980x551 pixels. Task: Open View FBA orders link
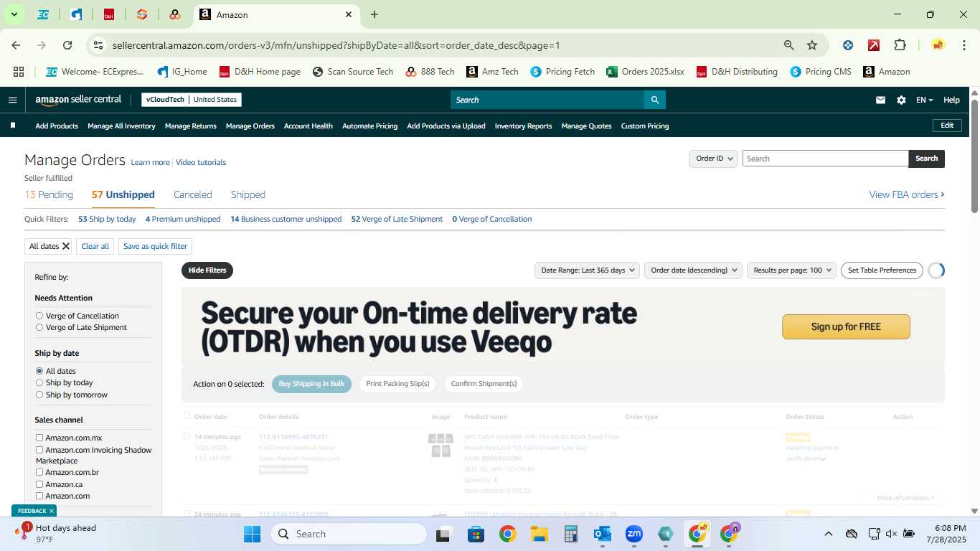tap(907, 194)
